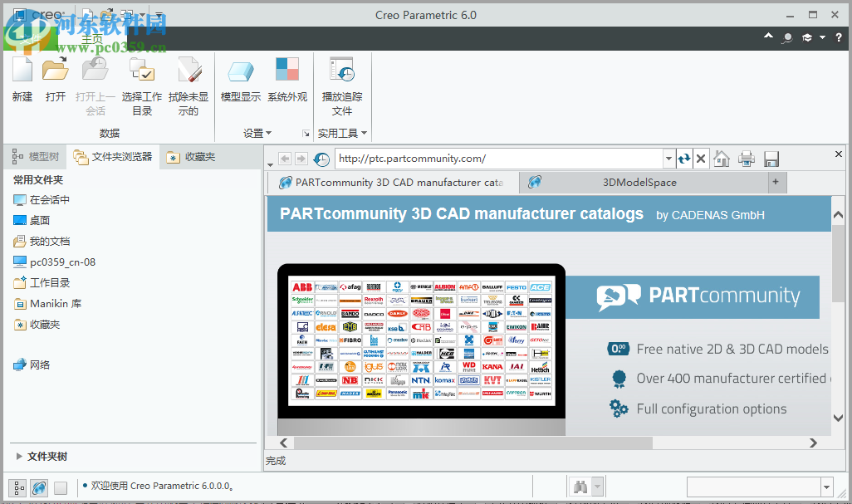852x504 pixels.
Task: Create a new file with 新建
Action: coord(22,79)
